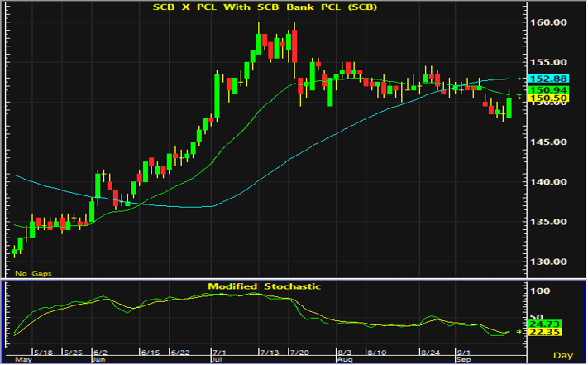Click the 155.00 price axis label
The width and height of the screenshot is (588, 365).
click(x=547, y=62)
